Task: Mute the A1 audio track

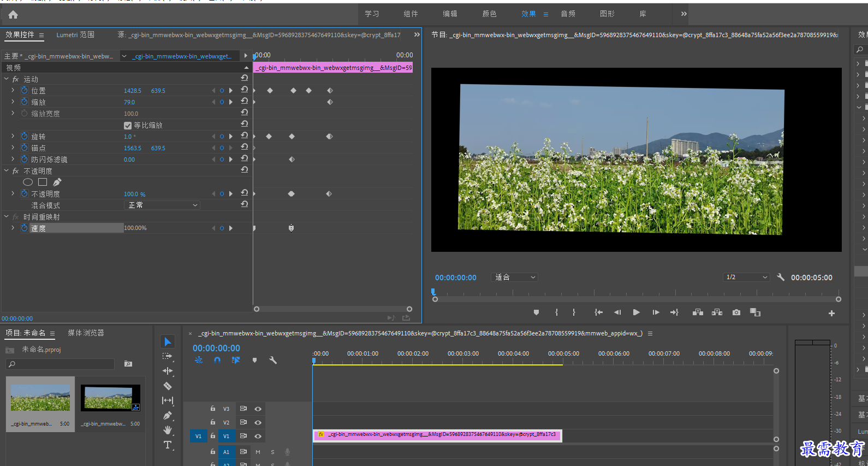Action: pyautogui.click(x=258, y=452)
